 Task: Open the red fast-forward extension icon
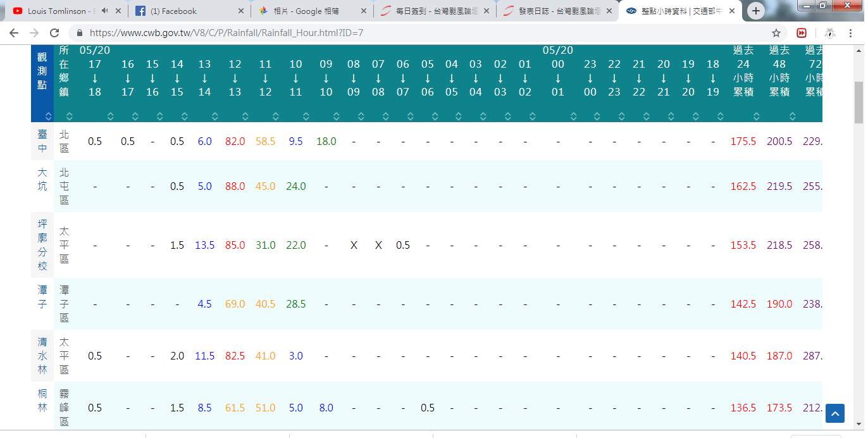(x=802, y=33)
